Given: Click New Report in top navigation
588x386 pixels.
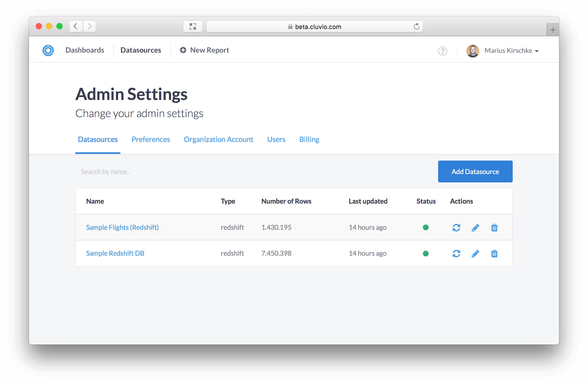Looking at the screenshot, I should click(x=204, y=50).
